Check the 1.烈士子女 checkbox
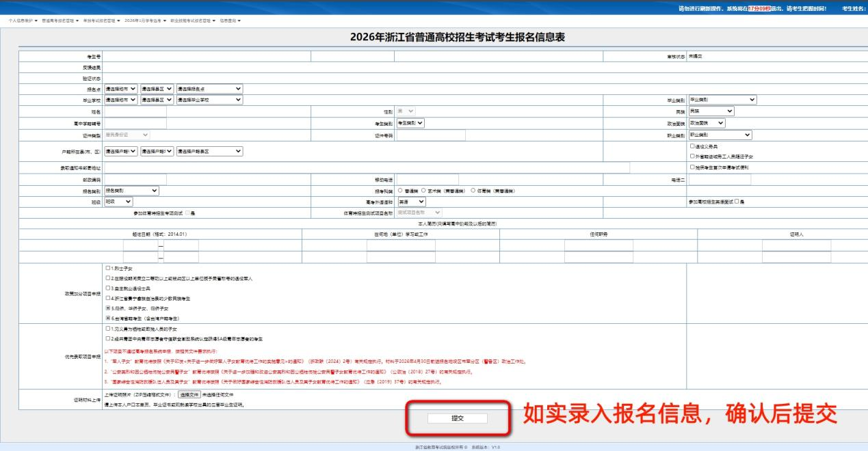 point(108,268)
